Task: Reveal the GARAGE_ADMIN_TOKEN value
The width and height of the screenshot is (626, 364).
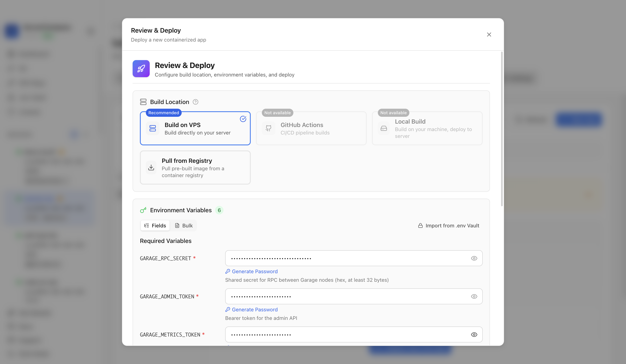Action: click(x=474, y=296)
